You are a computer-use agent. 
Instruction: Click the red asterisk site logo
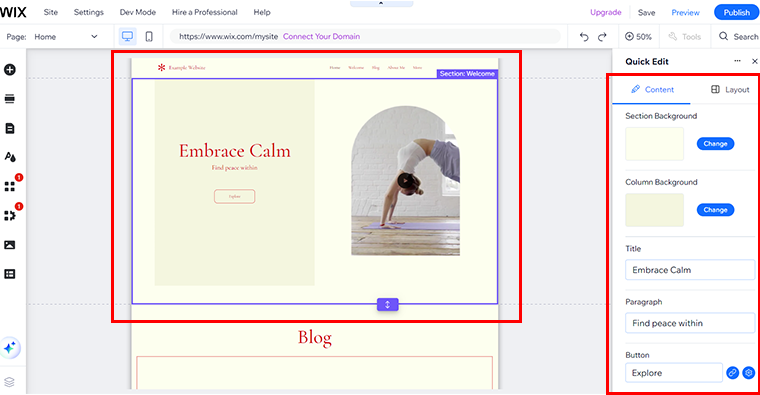click(x=161, y=67)
